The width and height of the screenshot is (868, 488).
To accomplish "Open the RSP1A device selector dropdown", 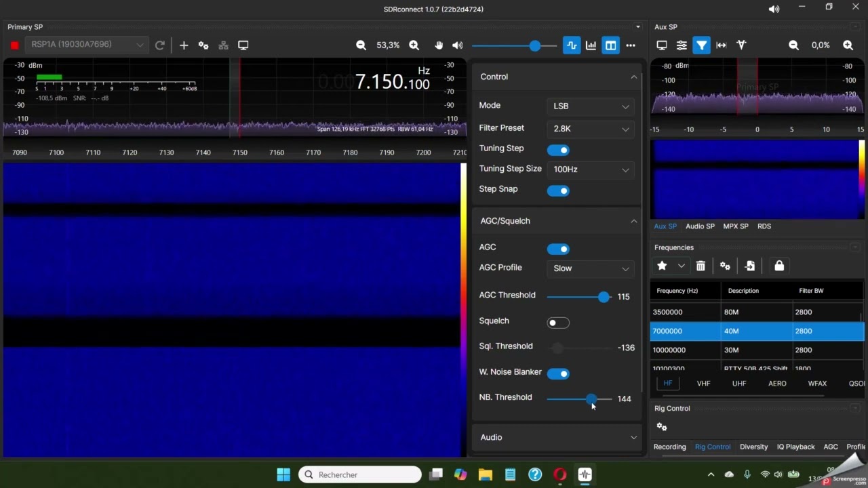I will (x=87, y=45).
